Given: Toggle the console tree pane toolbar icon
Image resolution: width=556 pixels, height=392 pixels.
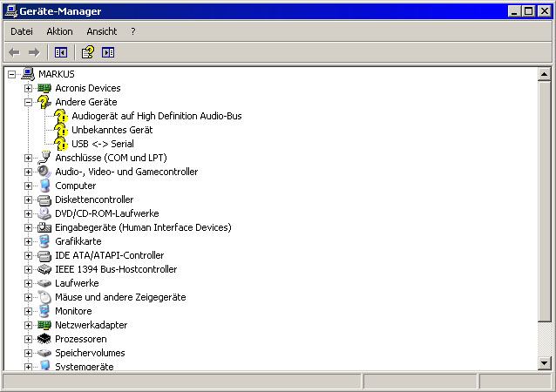Looking at the screenshot, I should (61, 53).
